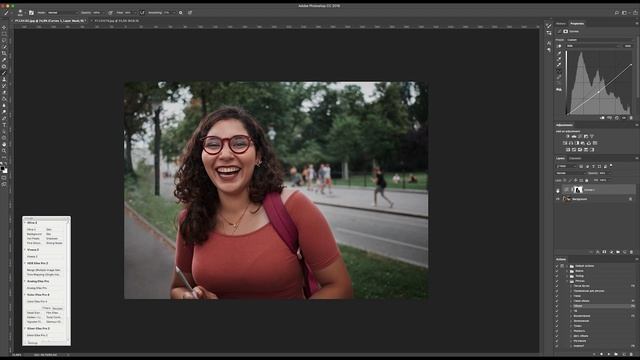Create new layer from Layers panel footer
The width and height of the screenshot is (640, 360).
pyautogui.click(x=625, y=252)
